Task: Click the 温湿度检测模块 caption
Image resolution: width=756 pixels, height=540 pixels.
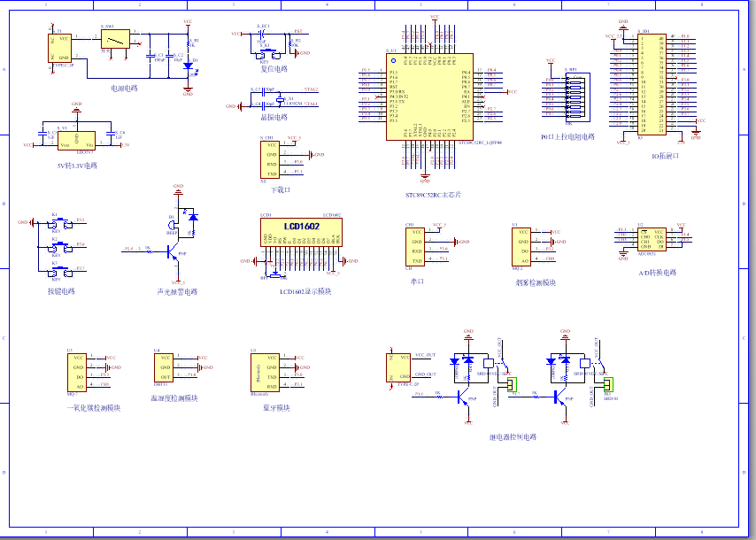Action: 174,398
